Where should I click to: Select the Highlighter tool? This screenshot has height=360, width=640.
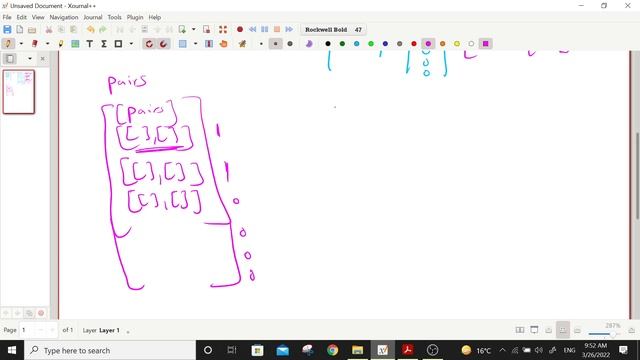coord(61,44)
